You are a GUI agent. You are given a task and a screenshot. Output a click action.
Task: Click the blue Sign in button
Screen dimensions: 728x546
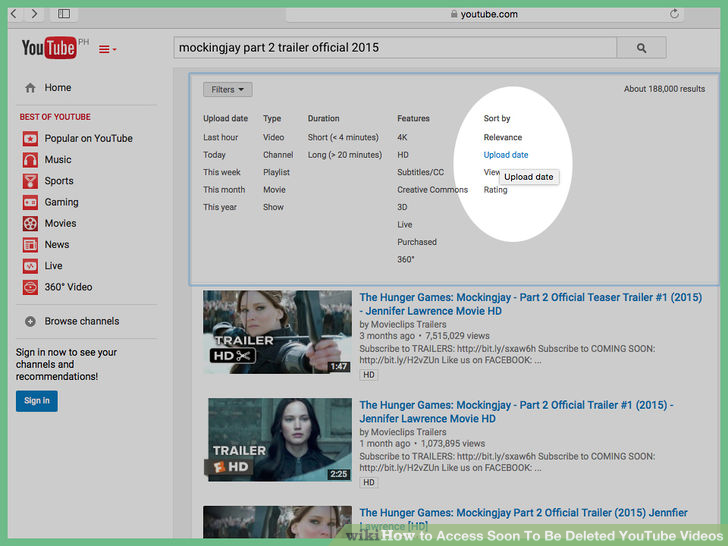point(37,401)
